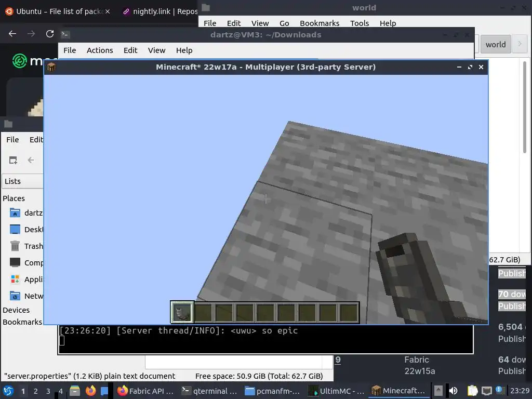Open Applications in the Places sidebar
Viewport: 532px width, 399px height.
click(x=26, y=279)
